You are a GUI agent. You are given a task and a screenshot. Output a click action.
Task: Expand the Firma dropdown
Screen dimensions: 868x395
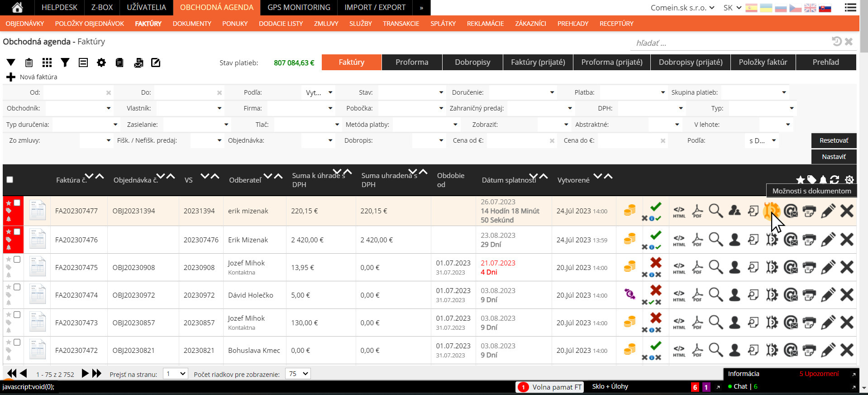(x=300, y=108)
